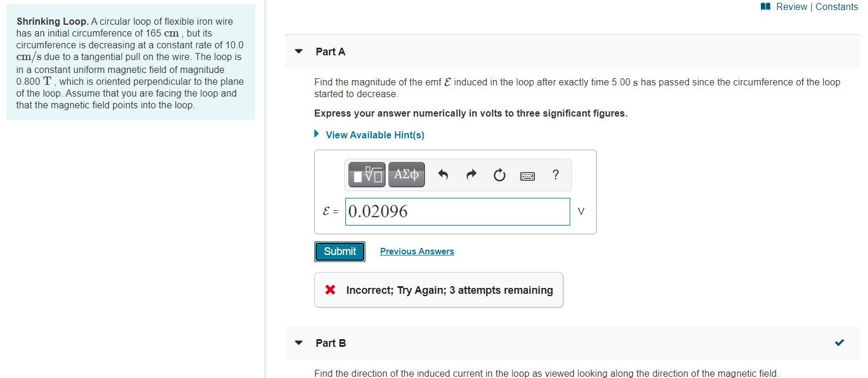The width and height of the screenshot is (868, 378).
Task: Open the math templates palette in equation toolbar
Action: point(366,174)
